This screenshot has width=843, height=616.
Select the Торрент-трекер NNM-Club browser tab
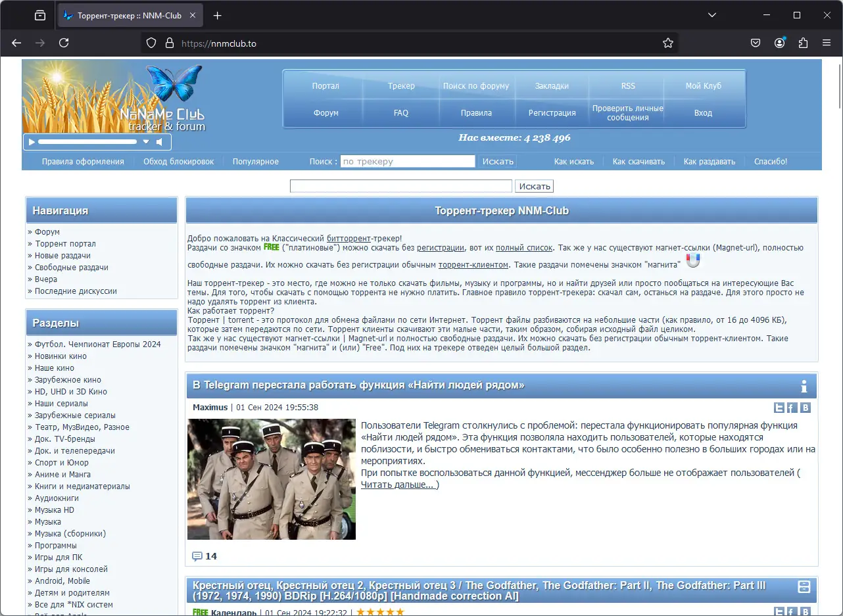(x=131, y=15)
